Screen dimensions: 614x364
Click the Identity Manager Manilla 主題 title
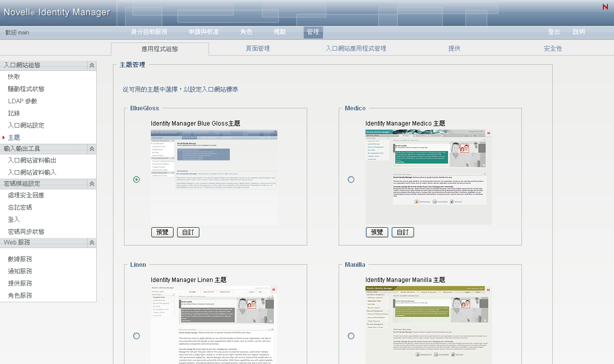pos(405,280)
